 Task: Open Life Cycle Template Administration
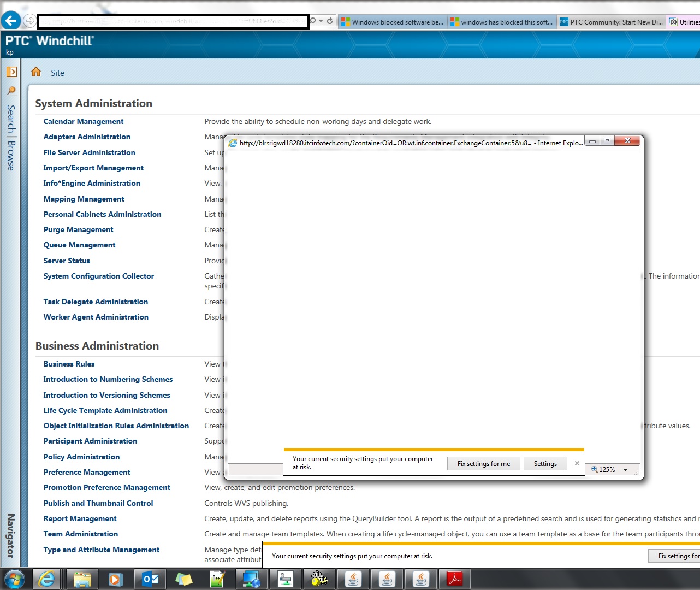(x=105, y=410)
